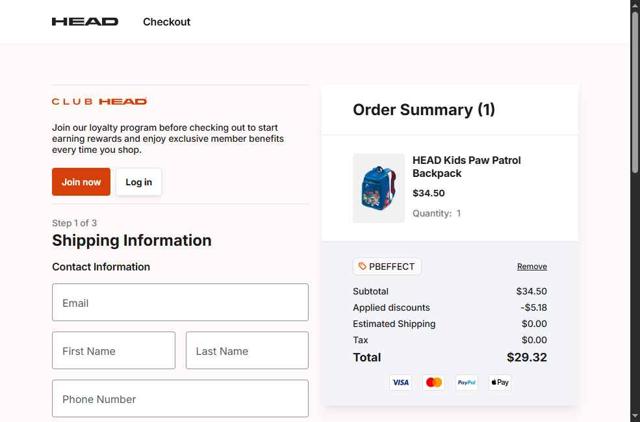Click the Visa payment icon

click(x=400, y=382)
